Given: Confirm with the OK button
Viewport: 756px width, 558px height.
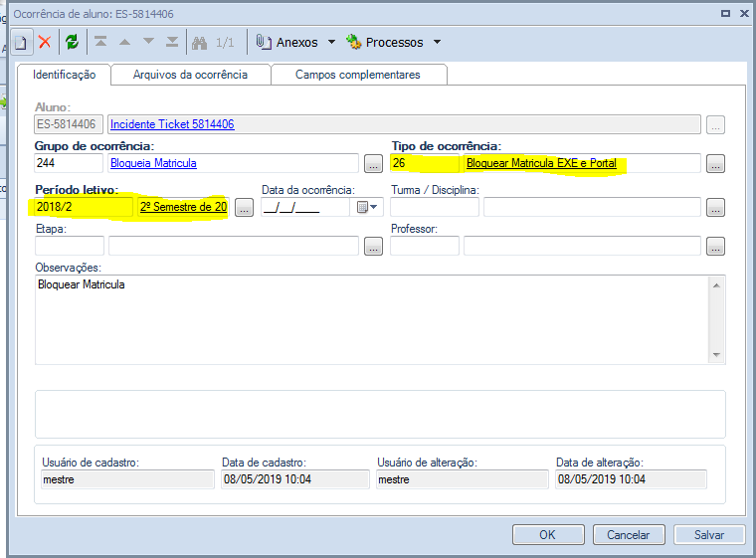Looking at the screenshot, I should coord(548,535).
